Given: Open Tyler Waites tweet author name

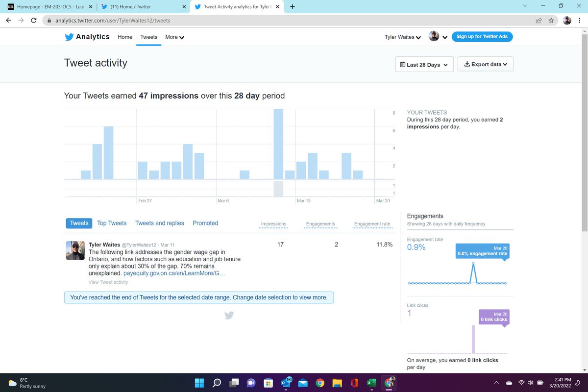Looking at the screenshot, I should coord(104,245).
